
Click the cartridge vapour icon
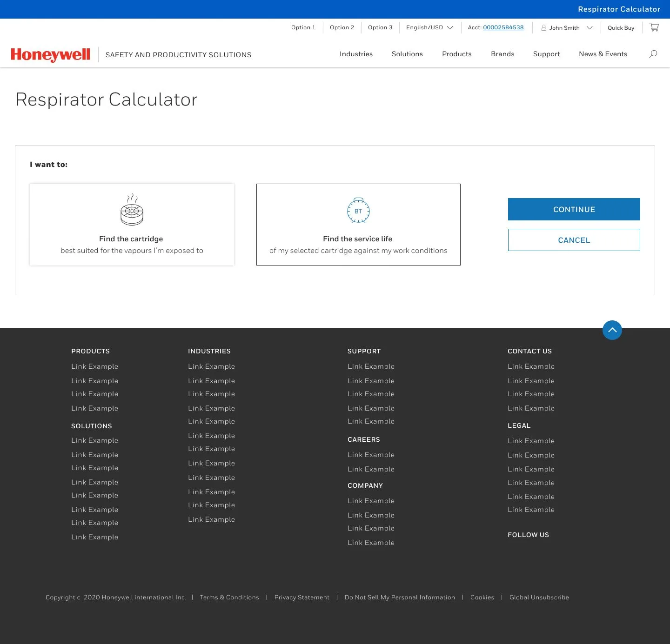(132, 209)
